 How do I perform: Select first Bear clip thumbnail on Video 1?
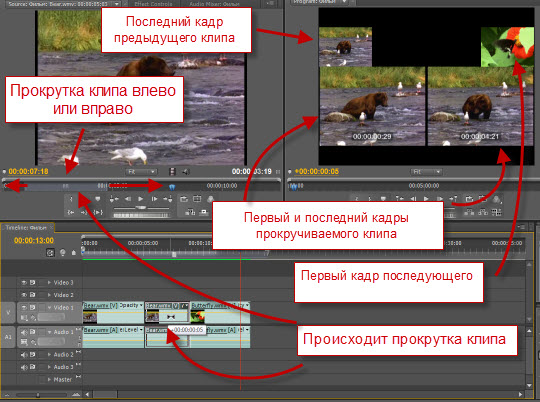[x=90, y=316]
